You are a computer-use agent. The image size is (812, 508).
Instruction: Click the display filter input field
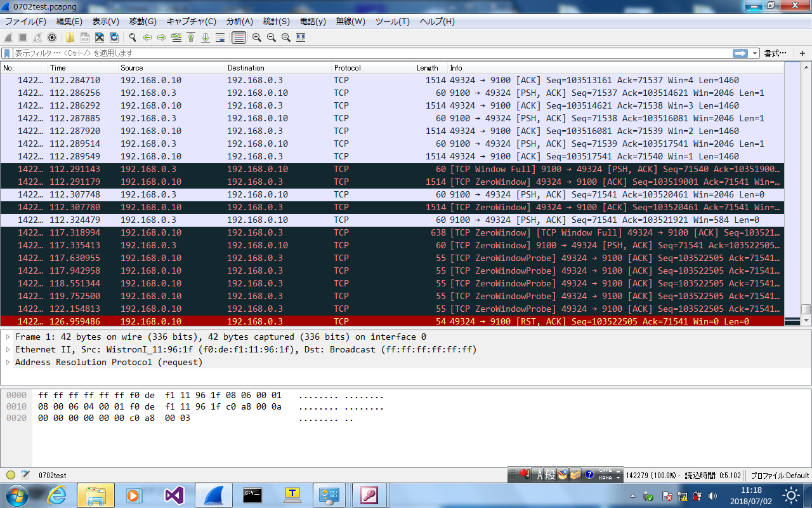click(372, 53)
